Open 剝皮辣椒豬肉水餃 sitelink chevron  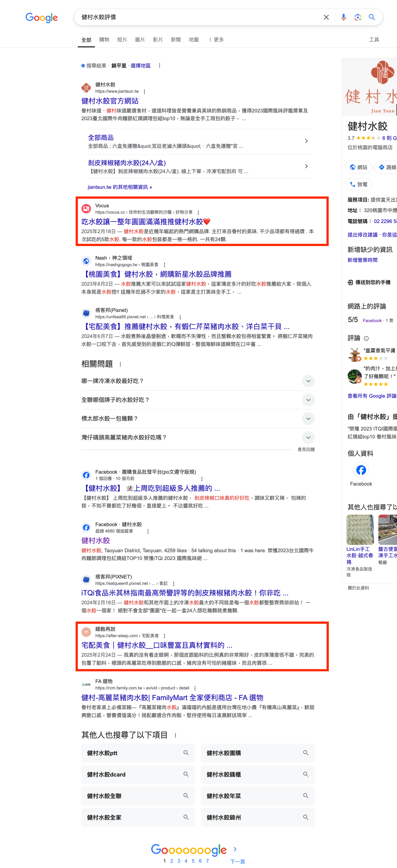coord(306,167)
